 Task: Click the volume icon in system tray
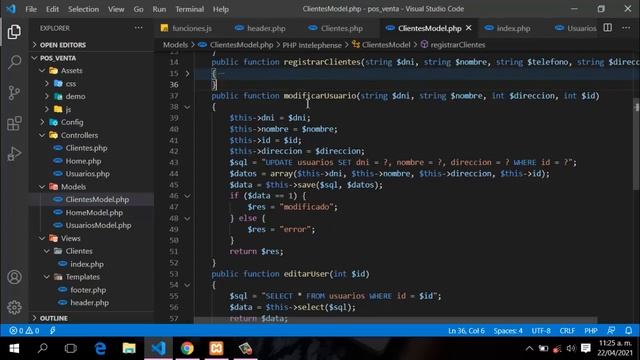coord(571,348)
